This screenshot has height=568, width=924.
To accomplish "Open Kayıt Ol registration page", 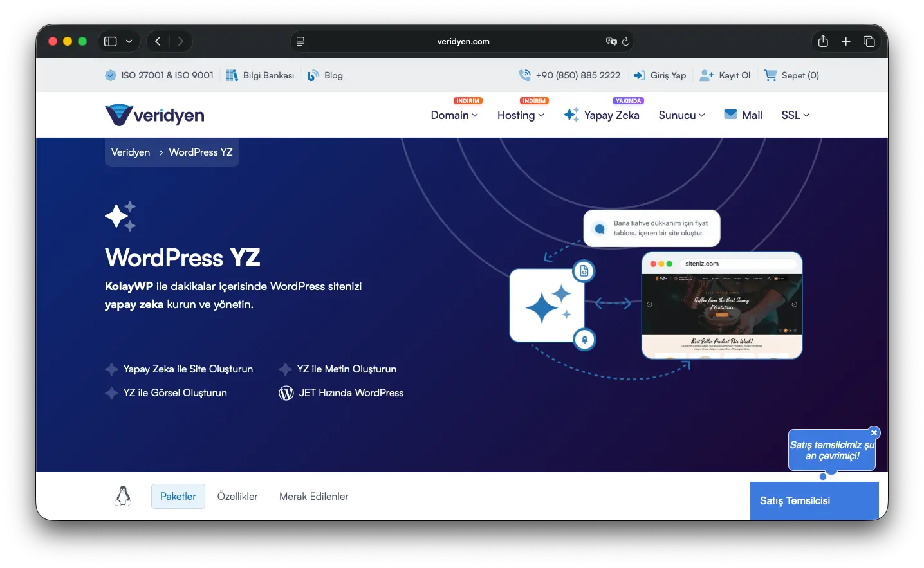I will point(735,75).
